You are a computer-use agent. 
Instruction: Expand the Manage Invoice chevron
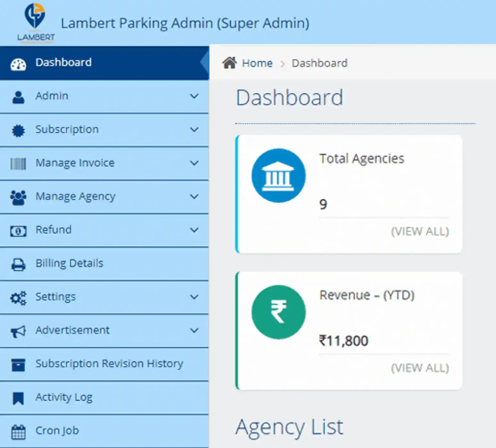(x=194, y=163)
